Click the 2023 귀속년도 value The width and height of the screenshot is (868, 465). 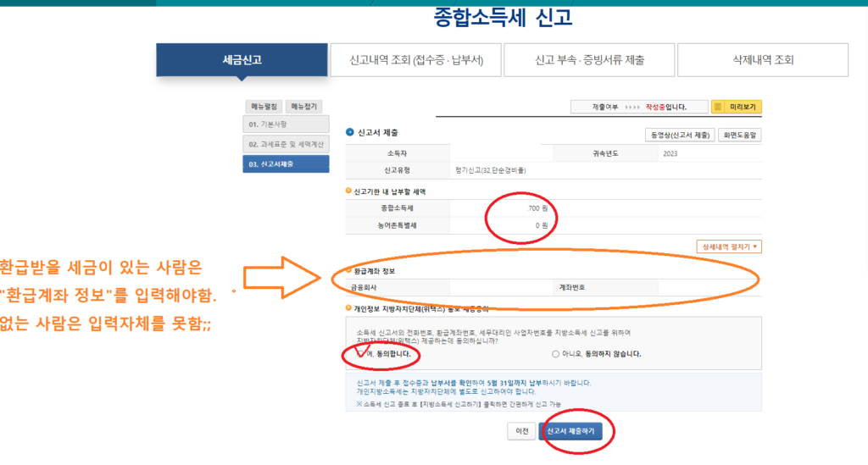[x=670, y=153]
